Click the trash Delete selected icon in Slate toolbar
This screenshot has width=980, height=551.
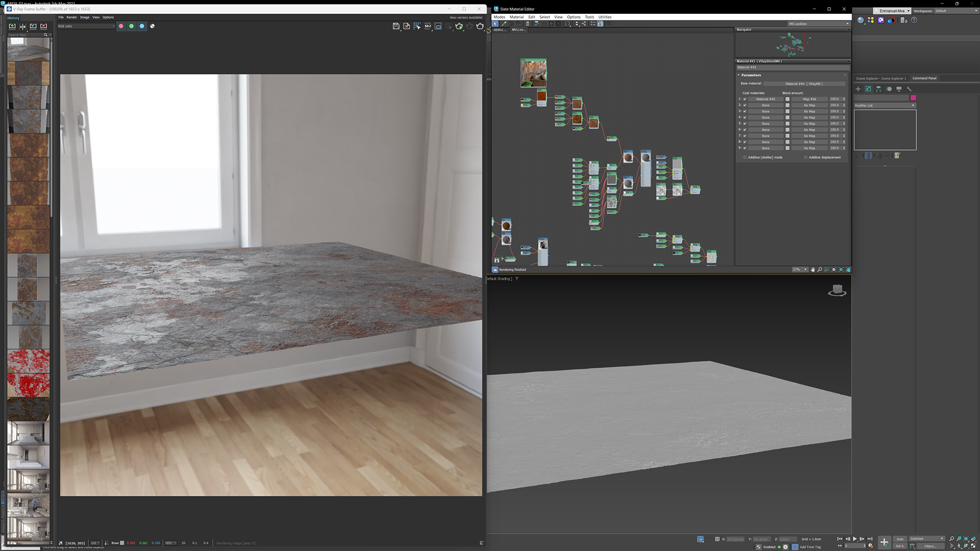(x=528, y=23)
